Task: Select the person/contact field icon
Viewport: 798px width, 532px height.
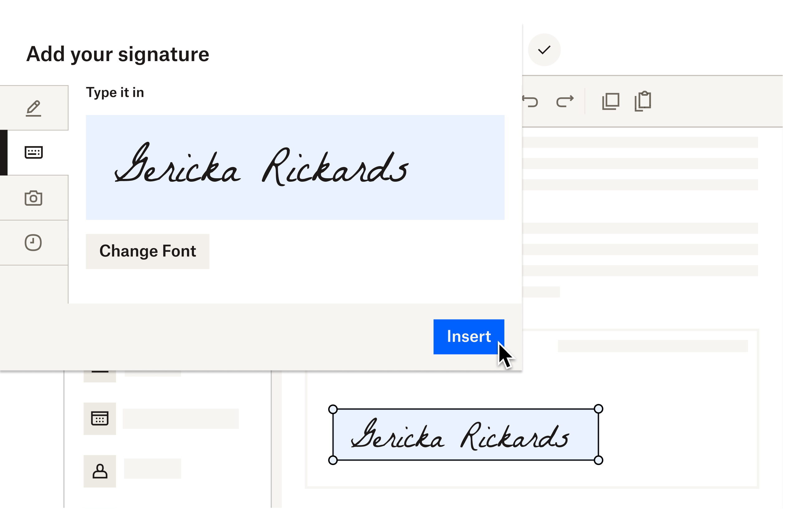Action: 100,471
